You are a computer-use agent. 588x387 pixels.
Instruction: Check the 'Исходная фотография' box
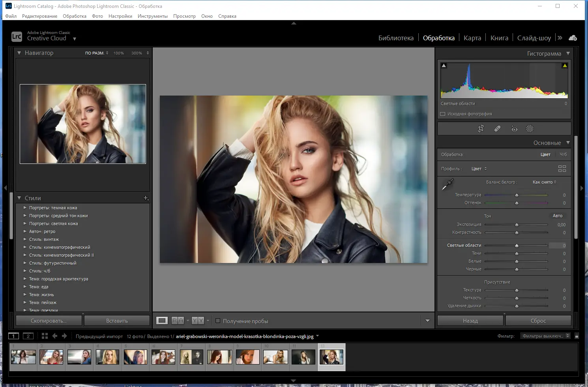(x=443, y=114)
